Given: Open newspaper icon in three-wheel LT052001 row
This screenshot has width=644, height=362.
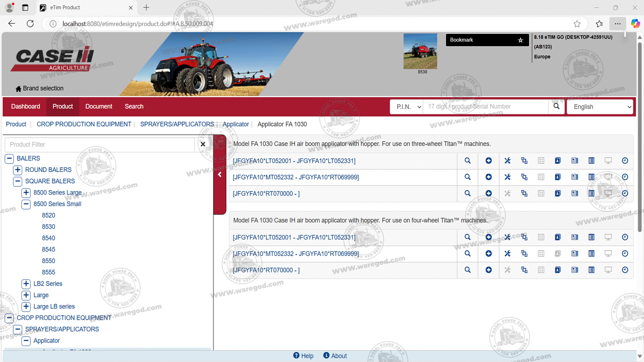Looking at the screenshot, I should tap(574, 161).
